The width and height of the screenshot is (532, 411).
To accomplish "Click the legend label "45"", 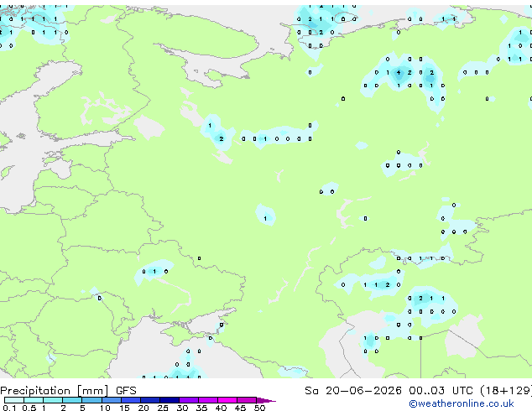I will point(240,408).
